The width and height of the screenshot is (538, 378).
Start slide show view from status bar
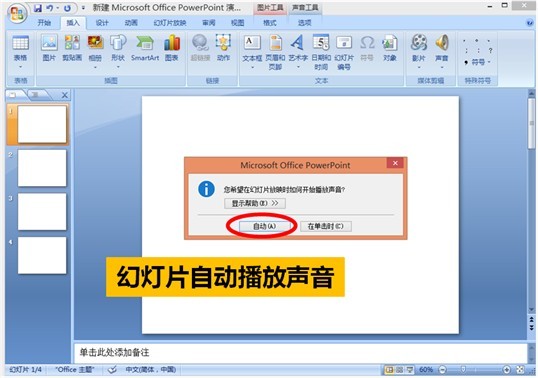click(x=410, y=370)
